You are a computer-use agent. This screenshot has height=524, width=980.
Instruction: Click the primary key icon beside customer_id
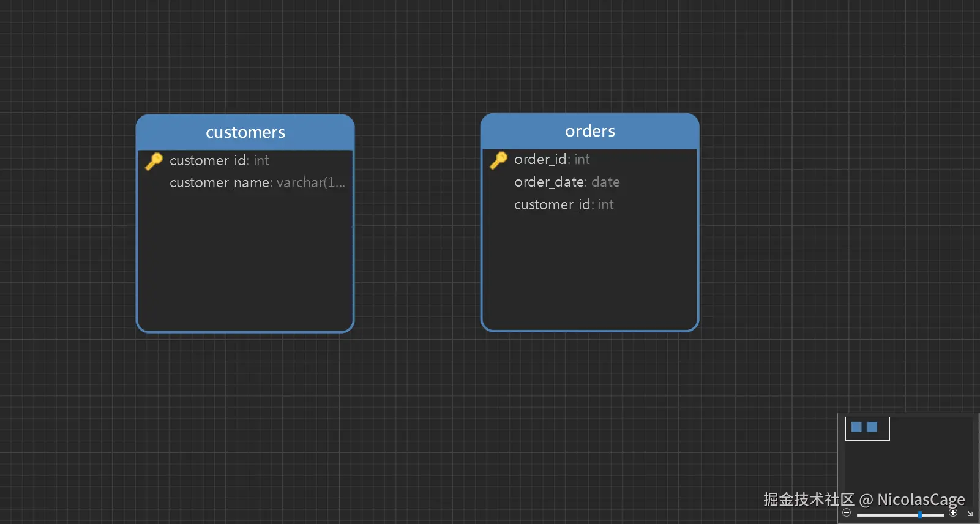click(x=154, y=161)
